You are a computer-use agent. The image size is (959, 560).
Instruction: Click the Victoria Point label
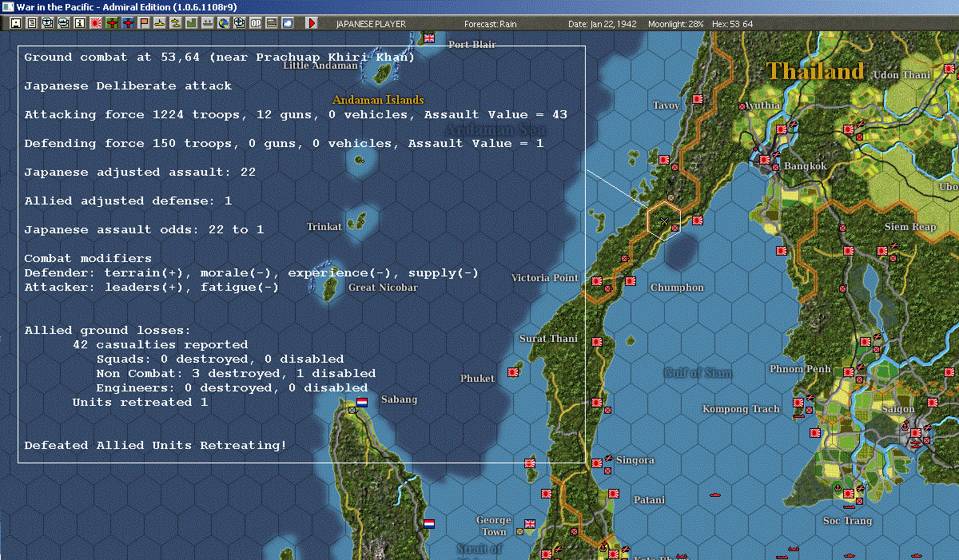544,278
